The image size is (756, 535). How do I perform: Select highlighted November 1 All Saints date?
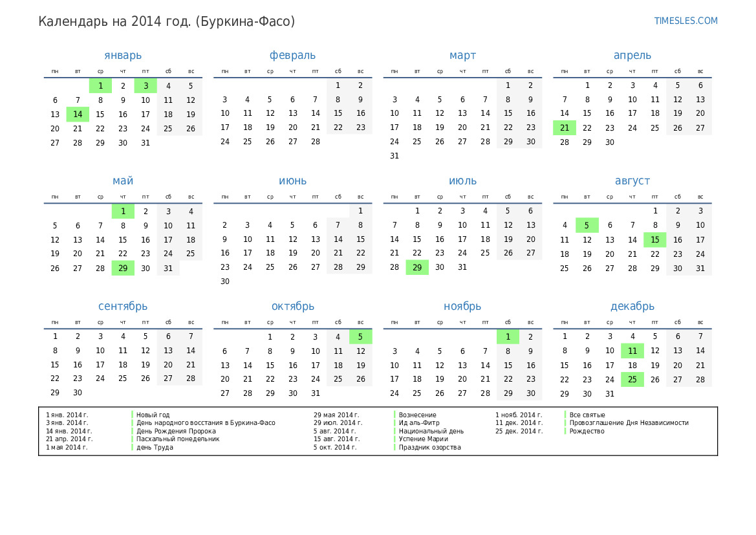point(508,336)
